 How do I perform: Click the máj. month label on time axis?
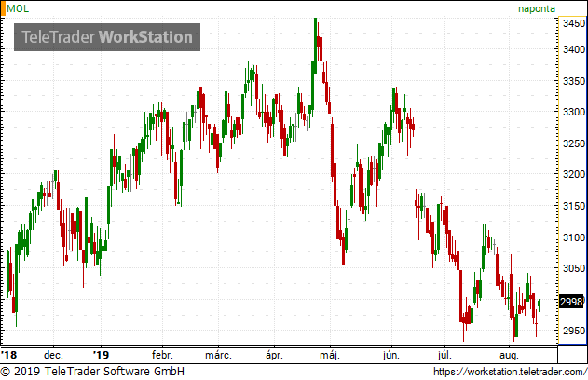330,355
